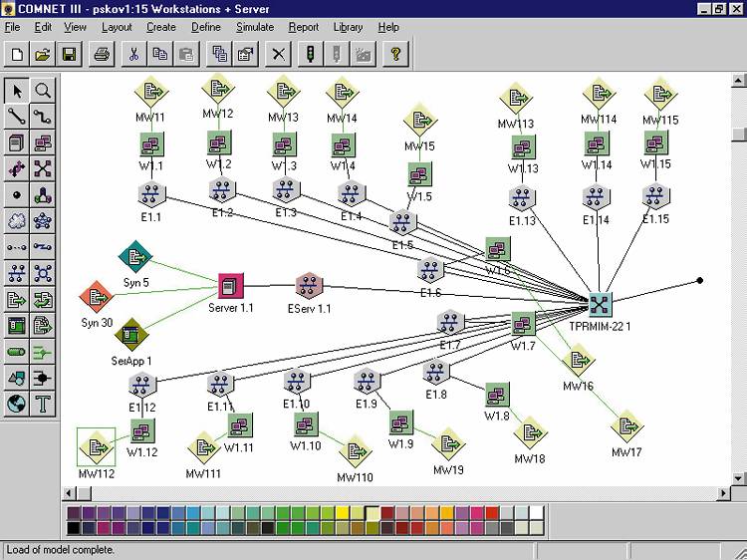Select the globe tool in palette

(x=17, y=405)
